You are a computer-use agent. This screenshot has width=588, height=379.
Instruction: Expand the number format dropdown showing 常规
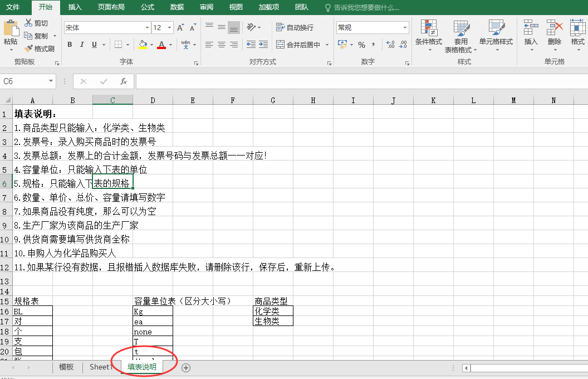tap(404, 27)
